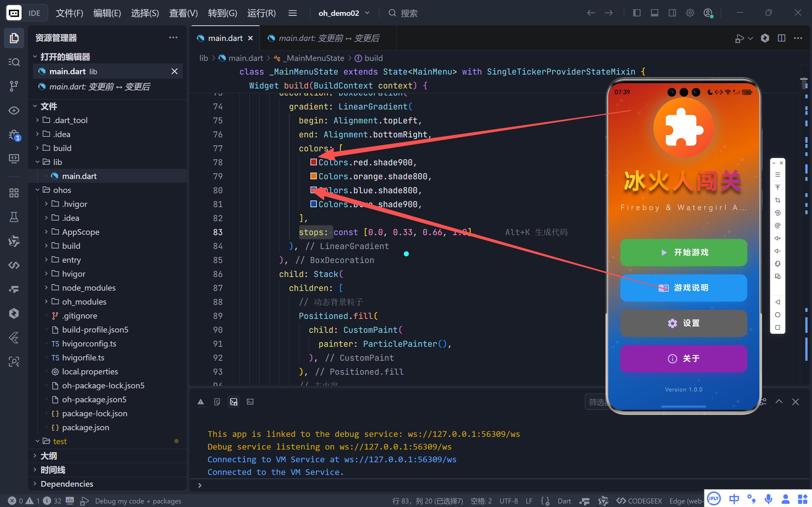Open the 运行(R) menu
This screenshot has height=507, width=812.
(261, 13)
